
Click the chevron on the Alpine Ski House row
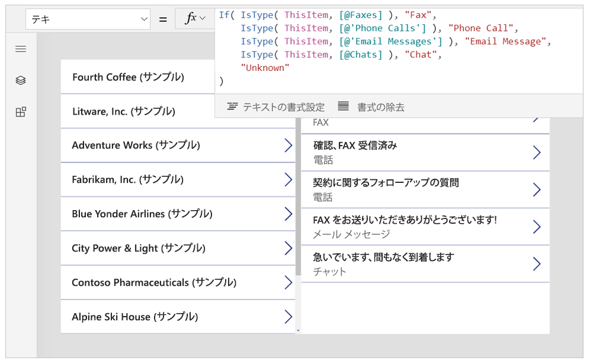click(288, 317)
